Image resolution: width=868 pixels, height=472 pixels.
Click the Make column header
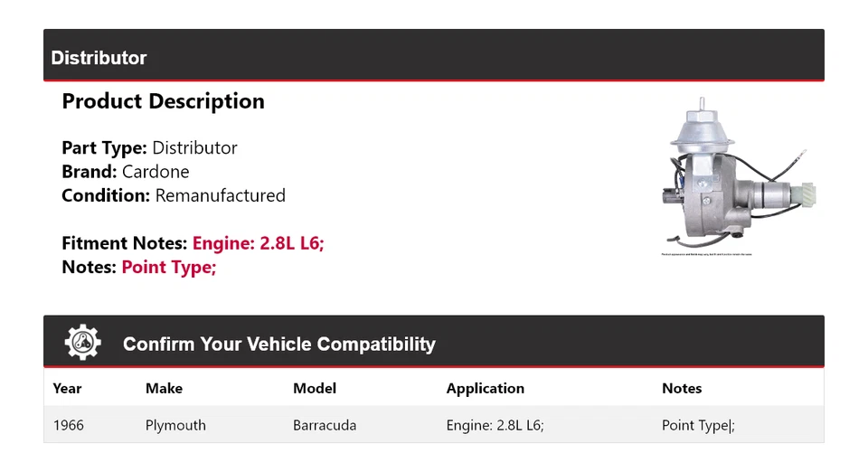point(164,389)
